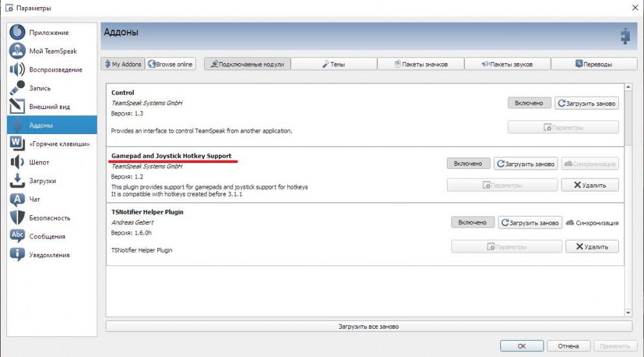The width and height of the screenshot is (644, 357).
Task: Reload the Control plugin with Загрузить заново
Action: (x=587, y=103)
